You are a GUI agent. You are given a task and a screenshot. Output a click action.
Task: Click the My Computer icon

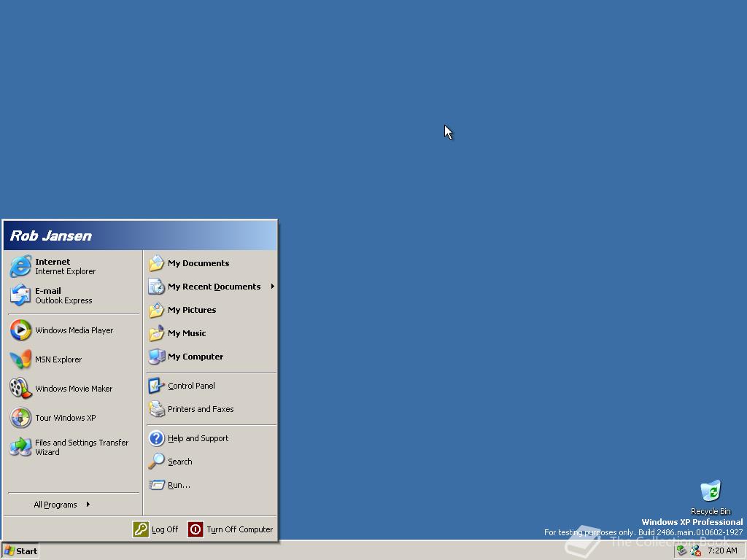[156, 356]
